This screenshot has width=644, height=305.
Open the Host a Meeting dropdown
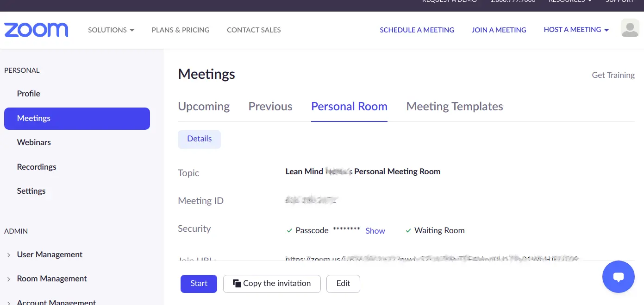576,30
